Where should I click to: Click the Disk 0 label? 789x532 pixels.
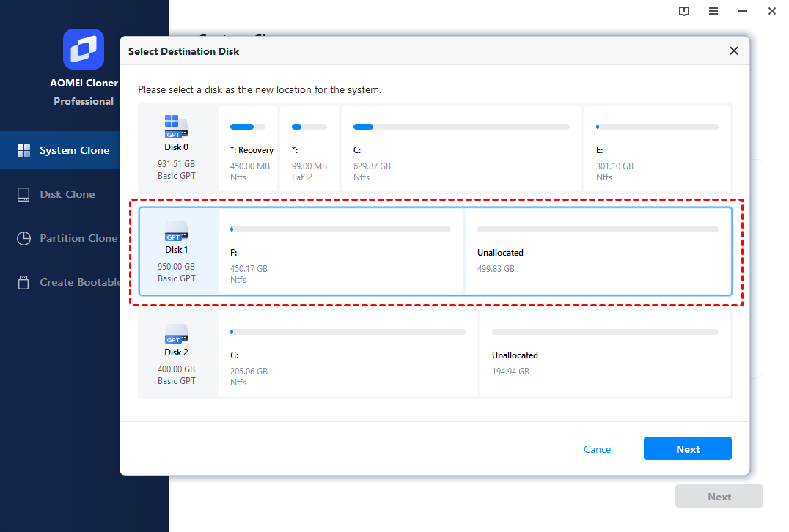[176, 147]
